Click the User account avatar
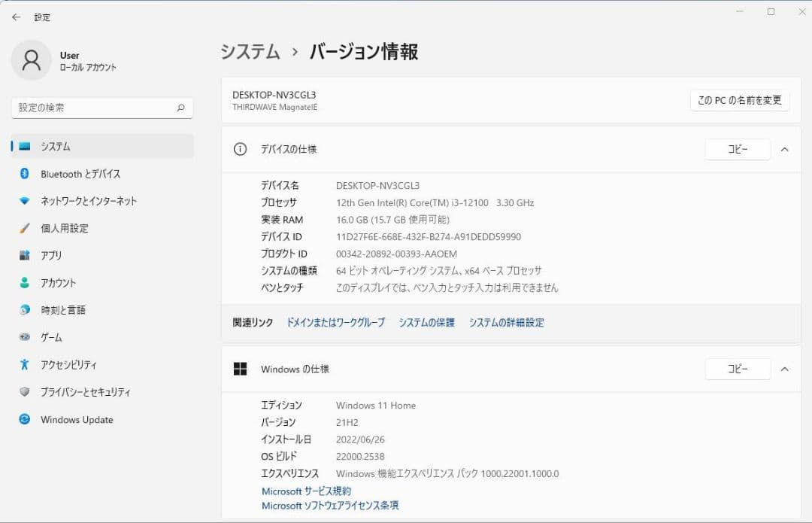This screenshot has height=523, width=812. point(31,60)
